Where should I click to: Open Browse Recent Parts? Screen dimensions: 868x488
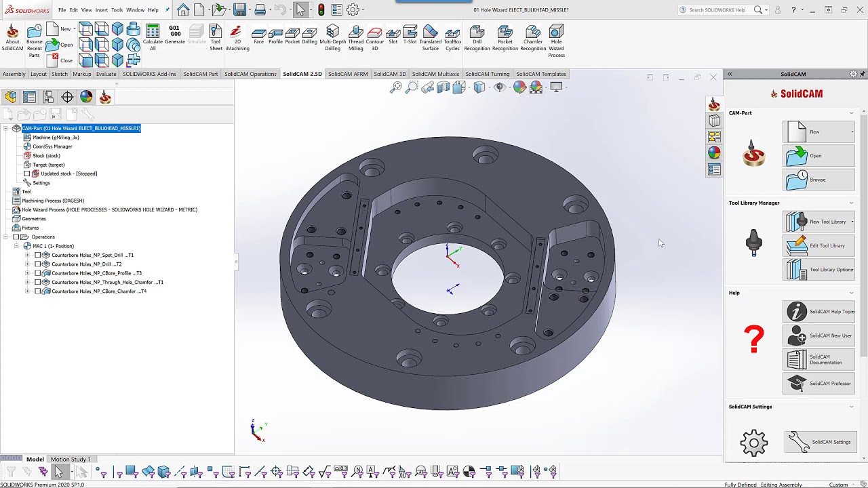[35, 41]
